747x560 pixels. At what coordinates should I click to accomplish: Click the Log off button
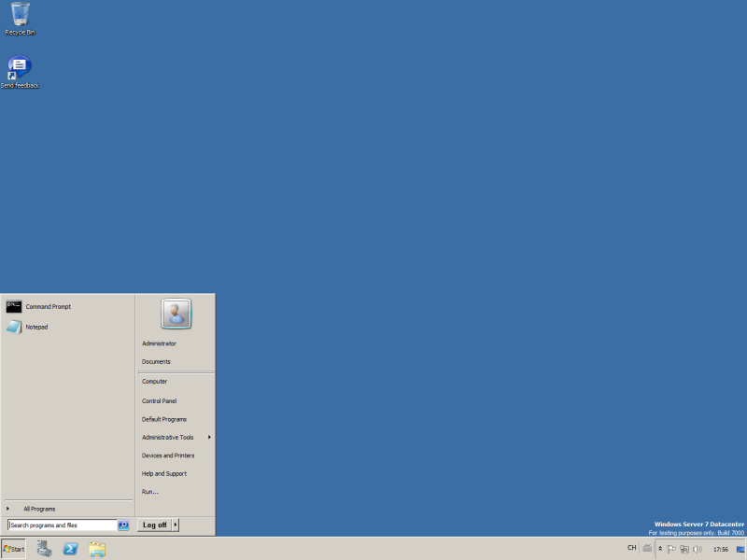[154, 525]
